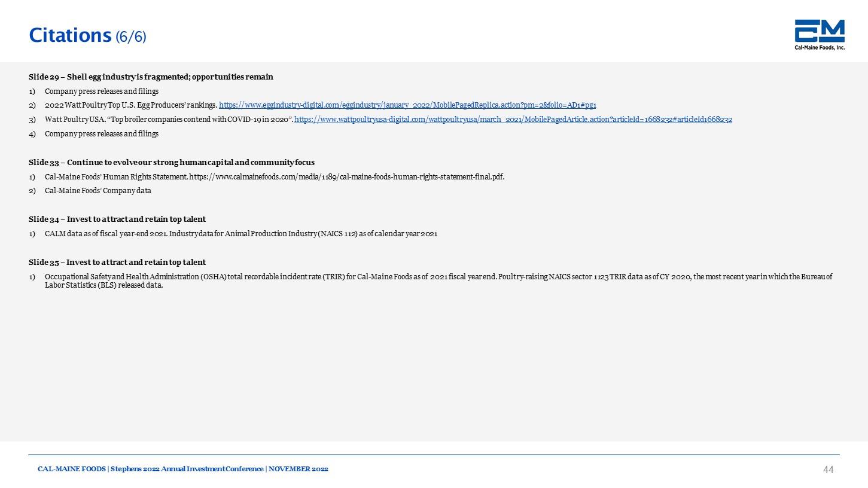Click the Slide 29 shell egg industry heading
The width and height of the screenshot is (868, 488).
(x=151, y=77)
